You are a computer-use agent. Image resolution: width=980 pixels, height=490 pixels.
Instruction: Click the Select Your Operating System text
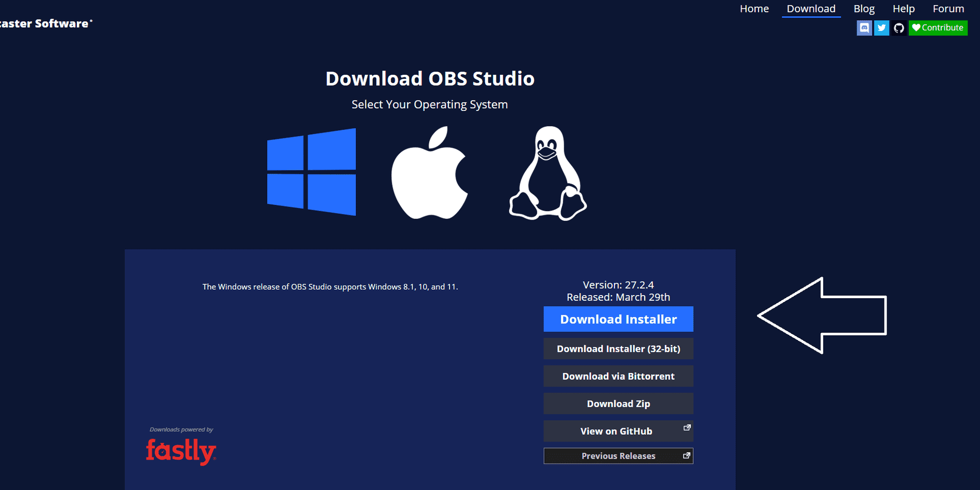pos(429,104)
